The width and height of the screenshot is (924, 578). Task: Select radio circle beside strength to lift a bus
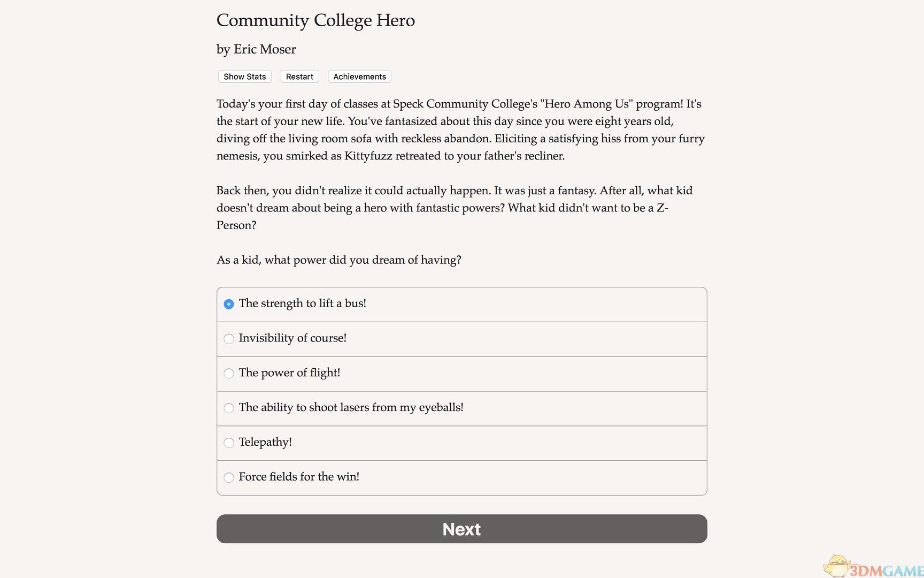pos(229,304)
